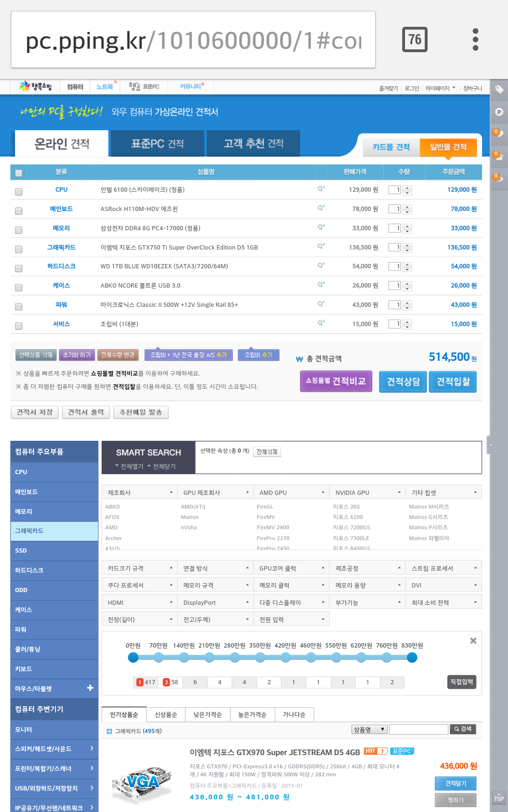Open the browser three-dot menu
Viewport: 508px width, 812px height.
[x=475, y=39]
